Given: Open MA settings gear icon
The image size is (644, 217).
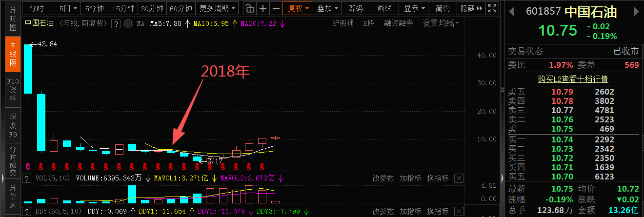Looking at the screenshot, I should [128, 23].
